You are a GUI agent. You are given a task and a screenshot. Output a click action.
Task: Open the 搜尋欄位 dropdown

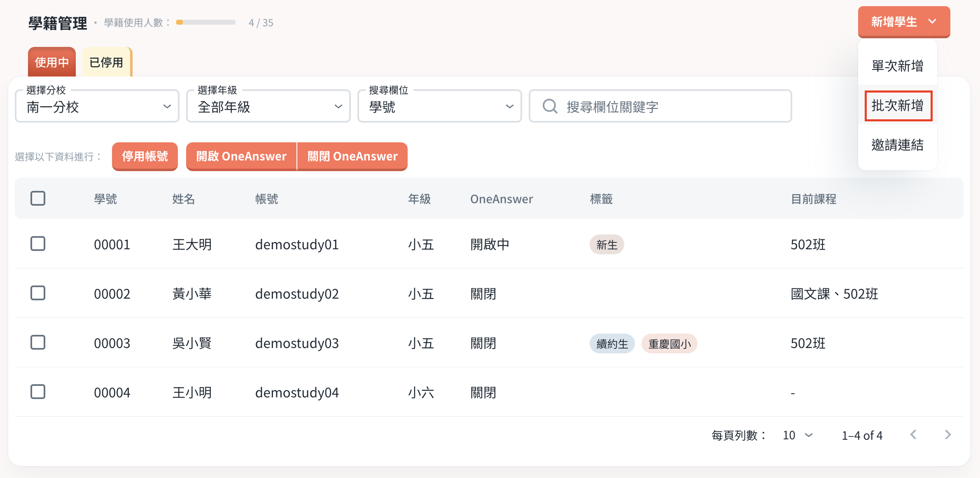440,106
